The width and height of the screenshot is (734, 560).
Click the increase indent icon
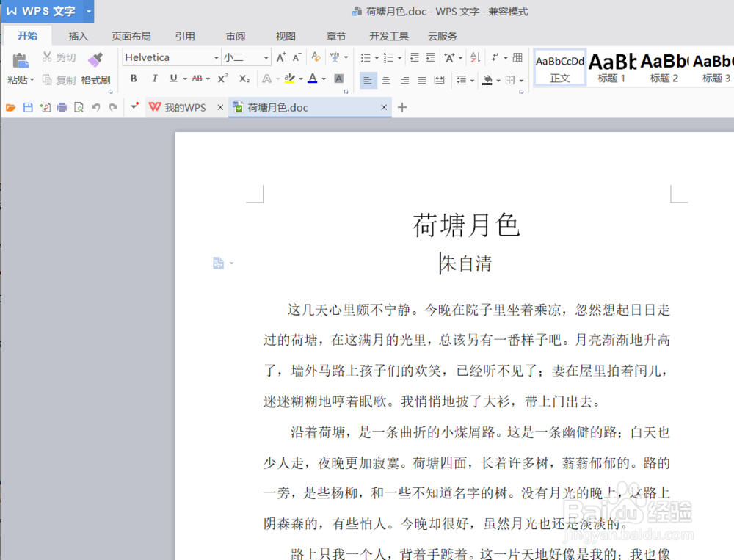coord(430,57)
